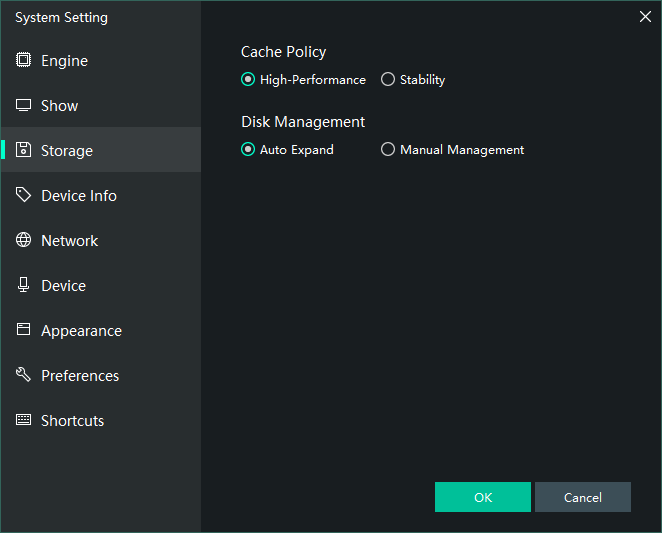Open the Network settings tab label
The image size is (662, 533).
(69, 241)
